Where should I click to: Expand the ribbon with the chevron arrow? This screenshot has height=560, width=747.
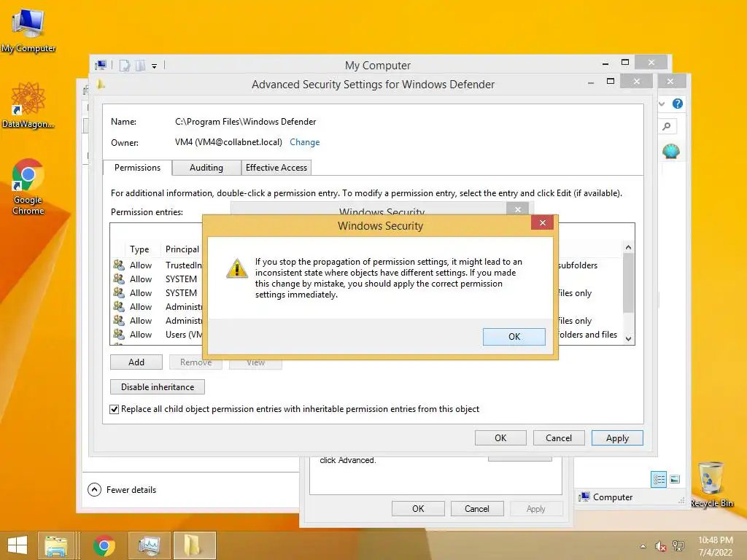coord(661,104)
